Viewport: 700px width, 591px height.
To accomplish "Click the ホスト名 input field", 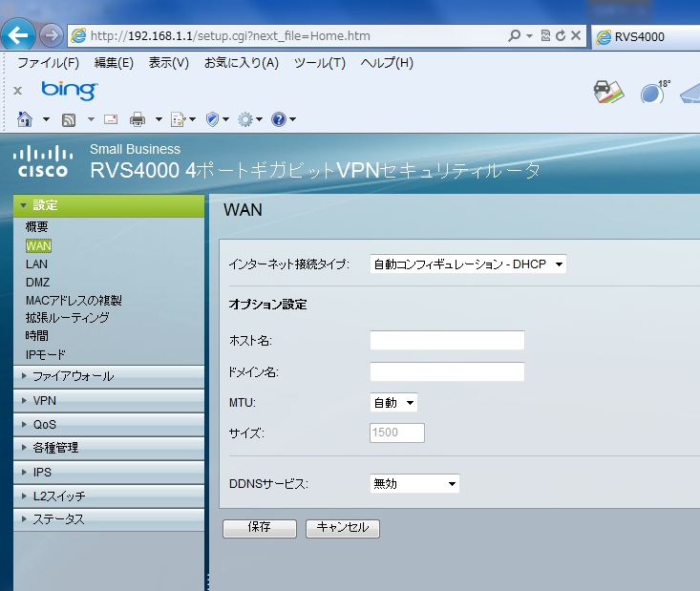I will click(x=447, y=341).
